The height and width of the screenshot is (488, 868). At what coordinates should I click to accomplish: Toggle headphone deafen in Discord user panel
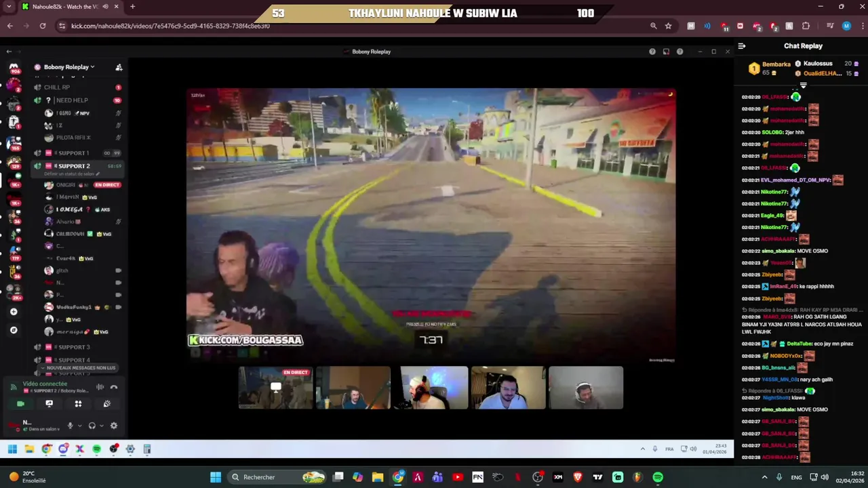point(92,426)
